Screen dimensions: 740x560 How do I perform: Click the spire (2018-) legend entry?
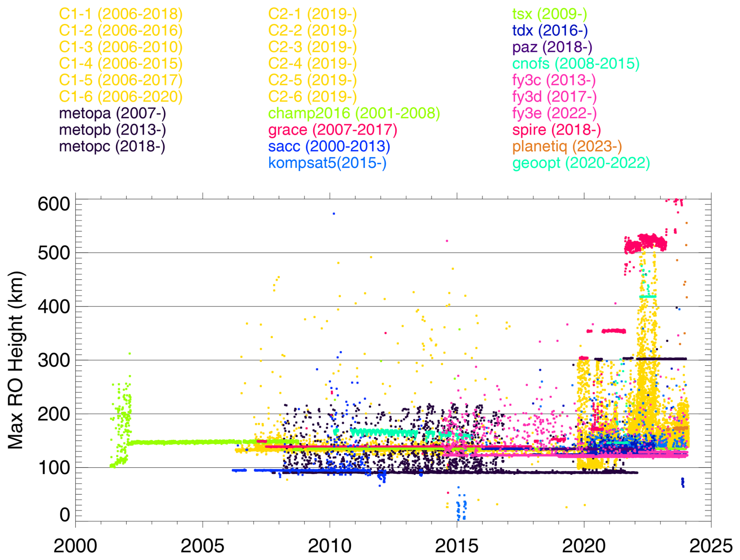[556, 130]
